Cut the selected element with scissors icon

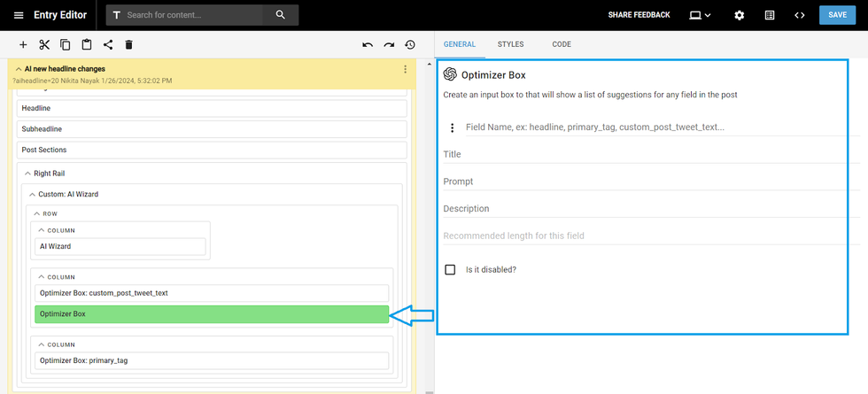tap(44, 45)
